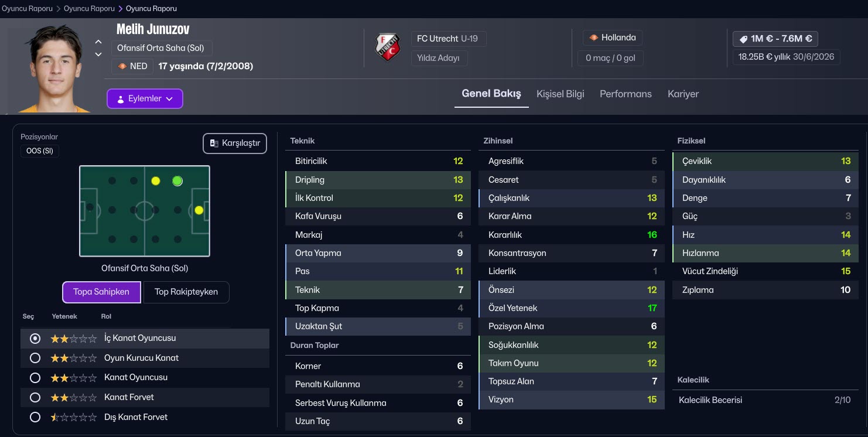Select the Oyun Kurucu Kanat role radio

35,358
